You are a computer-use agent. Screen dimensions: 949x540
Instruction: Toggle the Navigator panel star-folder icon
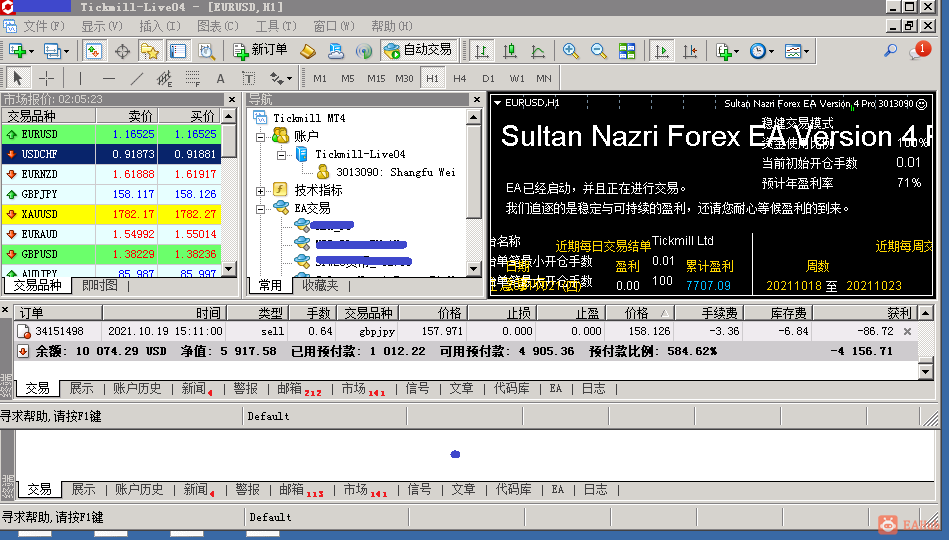[x=149, y=51]
